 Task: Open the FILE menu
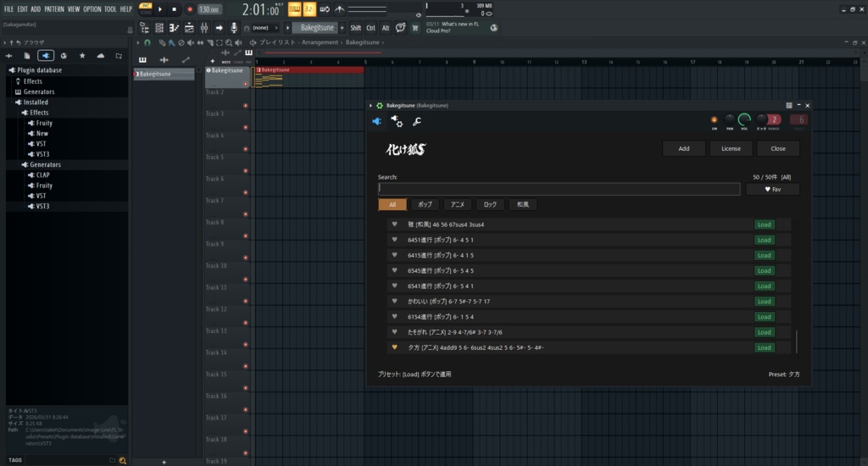coord(8,8)
